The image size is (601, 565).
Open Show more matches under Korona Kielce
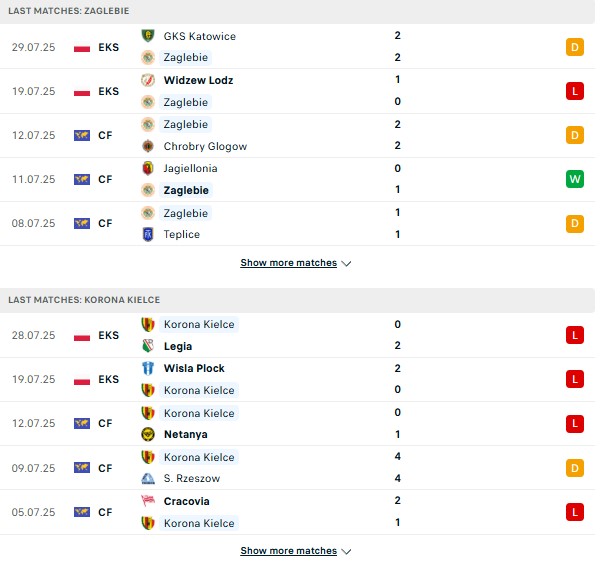[x=289, y=551]
